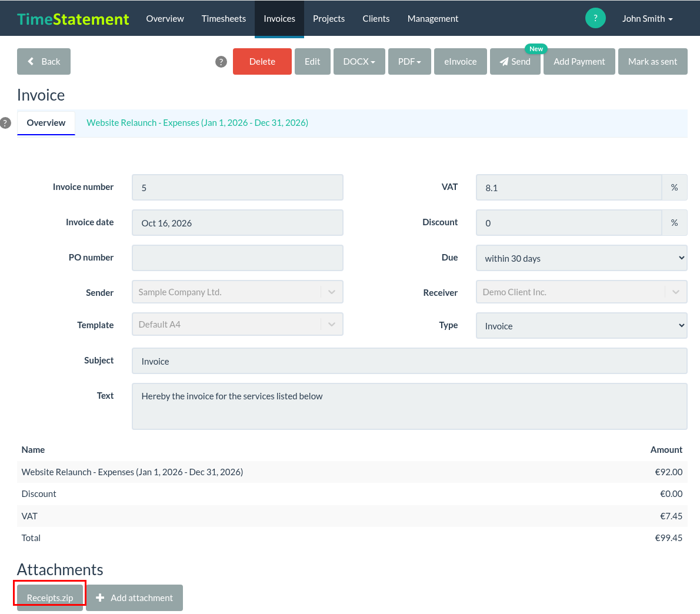Open the Invoices menu item
The width and height of the screenshot is (700, 614).
[279, 19]
